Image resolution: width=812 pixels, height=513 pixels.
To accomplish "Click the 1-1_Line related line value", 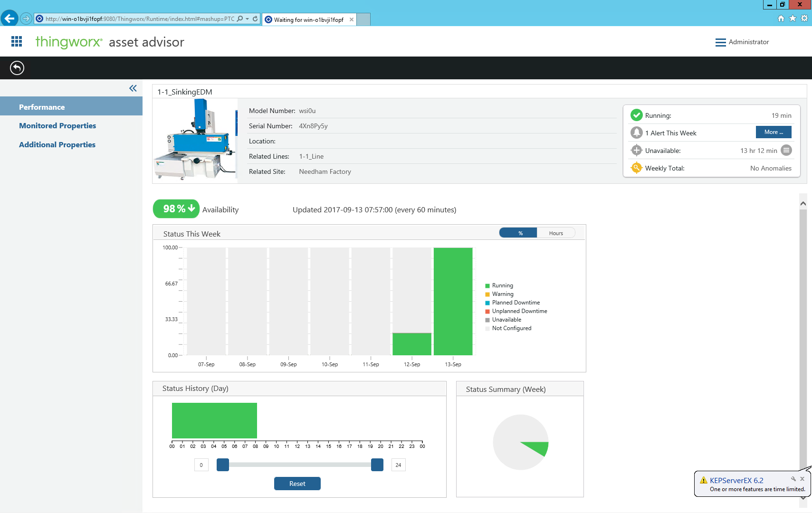I will coord(311,157).
